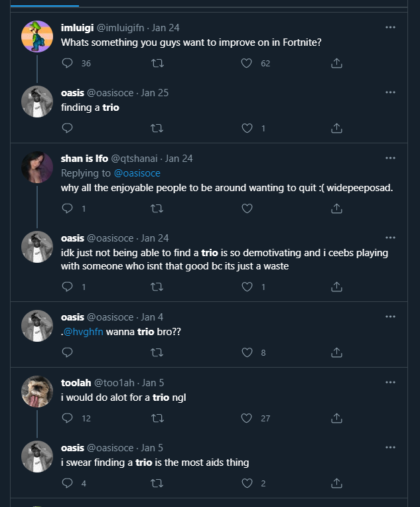Like oasis's "finding a trio" reply
This screenshot has height=507, width=420.
[247, 128]
